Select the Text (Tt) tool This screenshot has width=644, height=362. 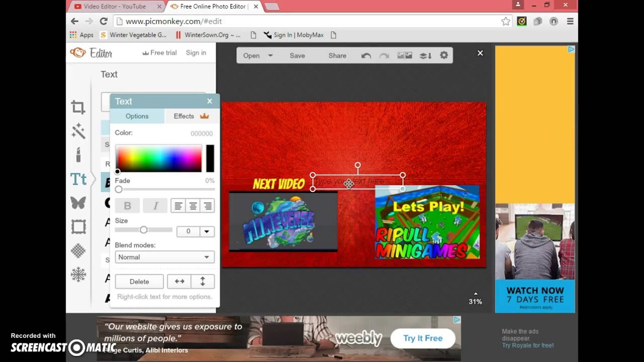pos(78,179)
